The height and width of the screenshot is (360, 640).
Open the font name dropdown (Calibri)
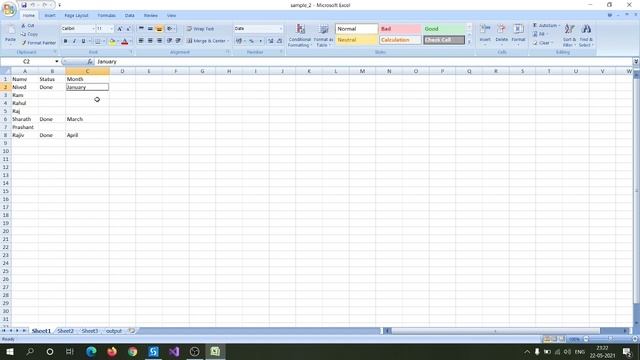point(93,29)
